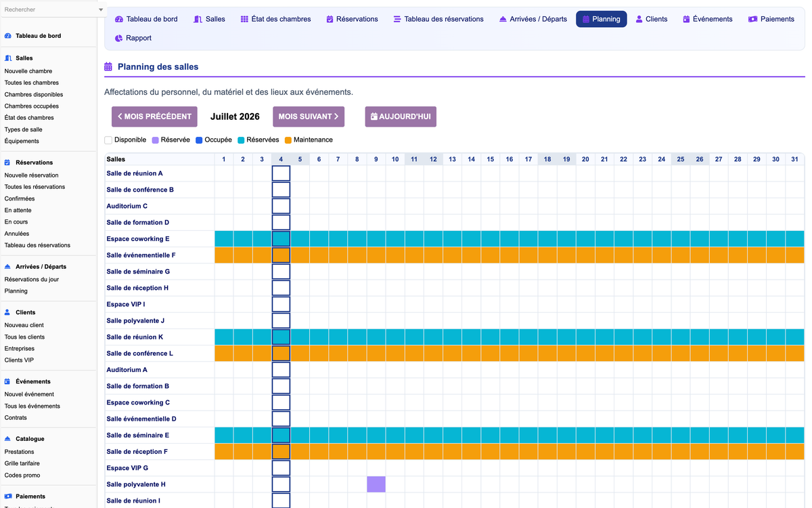Screen dimensions: 812x508
Task: Select day 4 cell for Salle de réunion A
Action: [x=281, y=173]
